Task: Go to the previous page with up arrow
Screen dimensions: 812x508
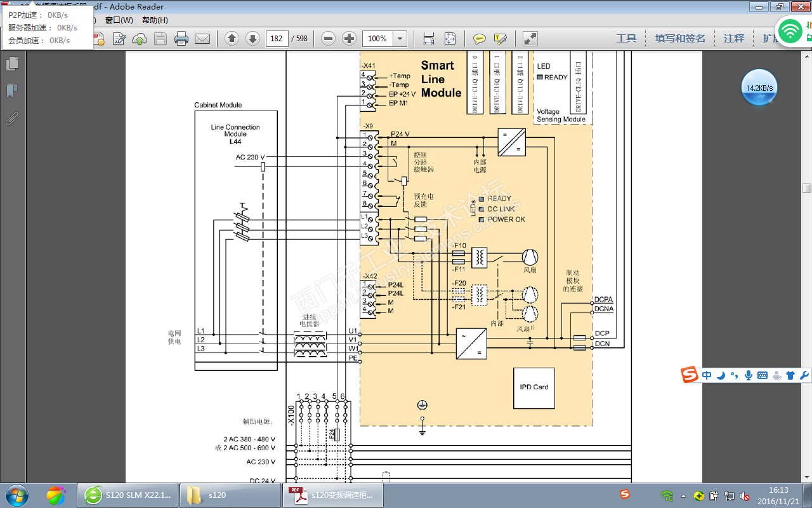Action: tap(232, 39)
